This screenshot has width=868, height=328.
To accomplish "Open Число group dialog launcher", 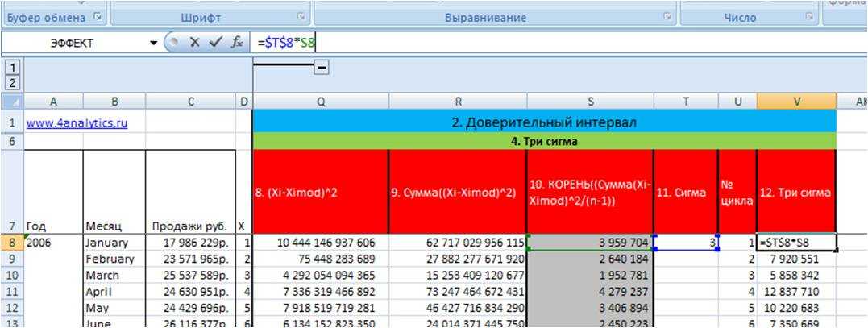I will 809,17.
